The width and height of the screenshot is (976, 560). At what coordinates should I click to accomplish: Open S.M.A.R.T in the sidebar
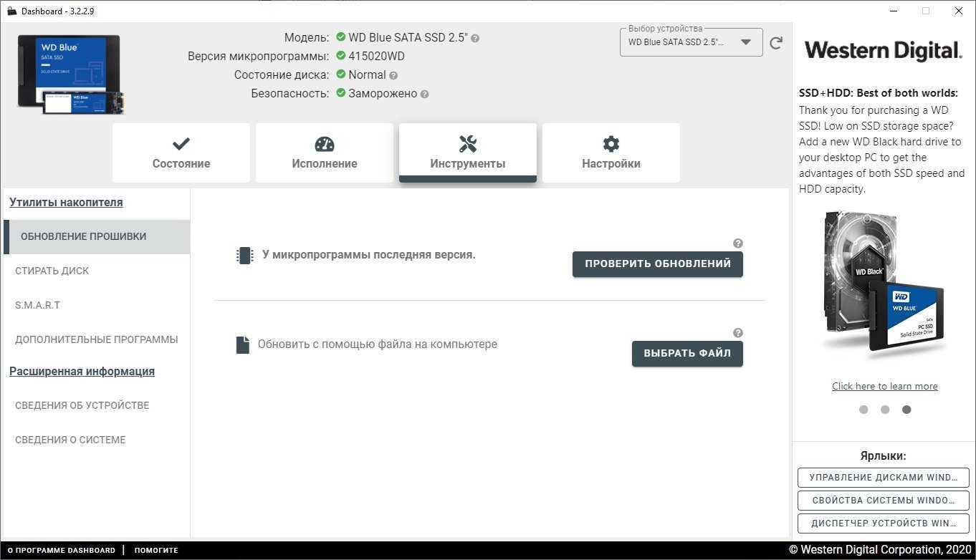point(38,305)
